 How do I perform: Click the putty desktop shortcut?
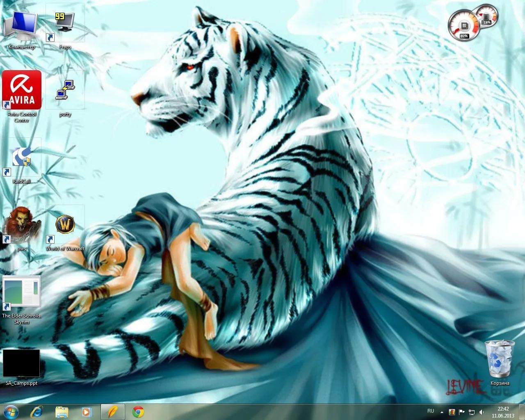coord(65,91)
